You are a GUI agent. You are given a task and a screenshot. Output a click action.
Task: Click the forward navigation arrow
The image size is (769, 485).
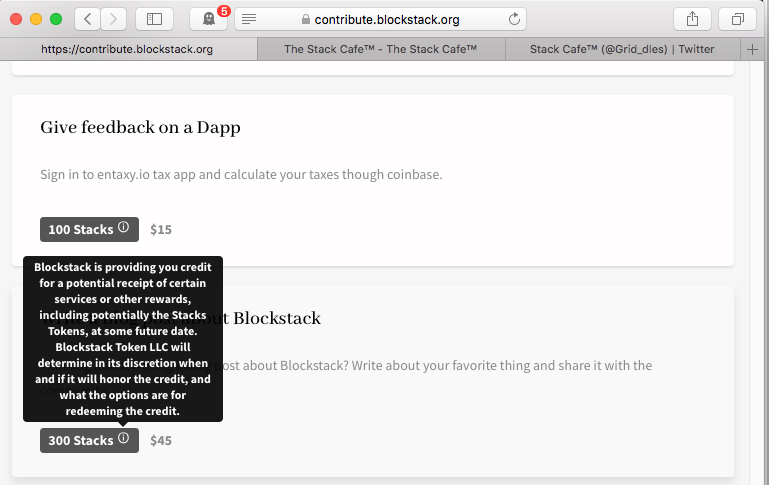[113, 19]
